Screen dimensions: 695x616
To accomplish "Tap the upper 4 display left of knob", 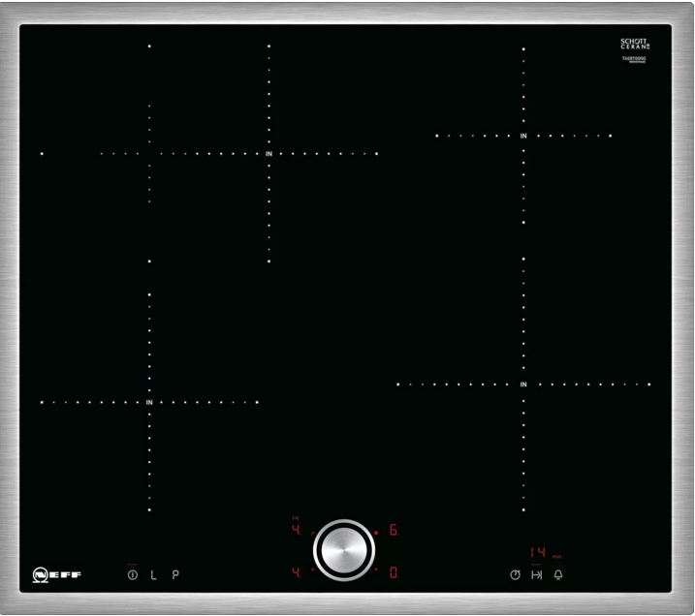I will click(x=296, y=531).
